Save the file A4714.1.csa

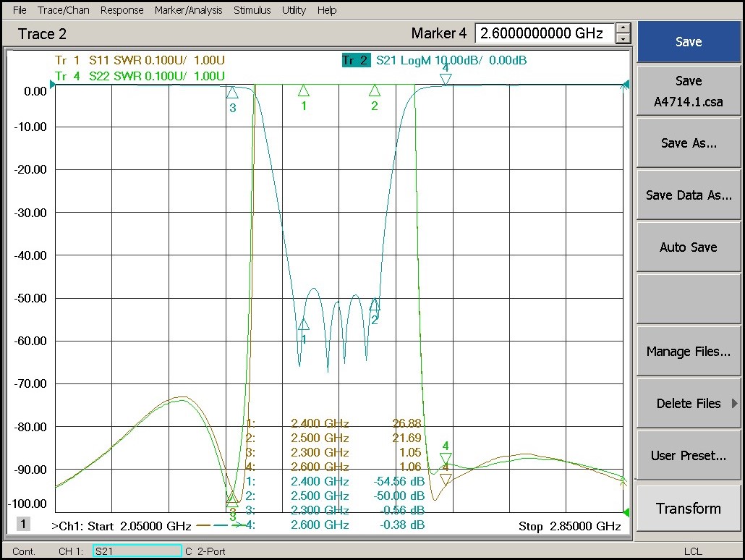point(688,90)
